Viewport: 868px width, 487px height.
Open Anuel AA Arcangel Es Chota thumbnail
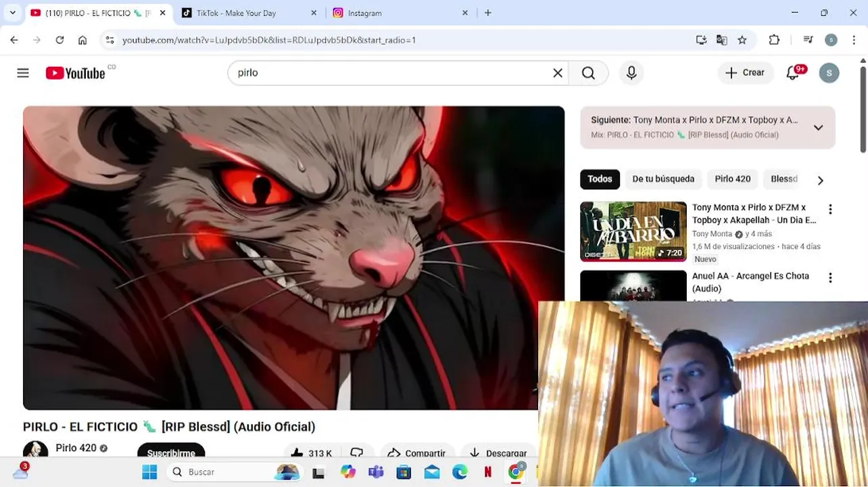(633, 285)
